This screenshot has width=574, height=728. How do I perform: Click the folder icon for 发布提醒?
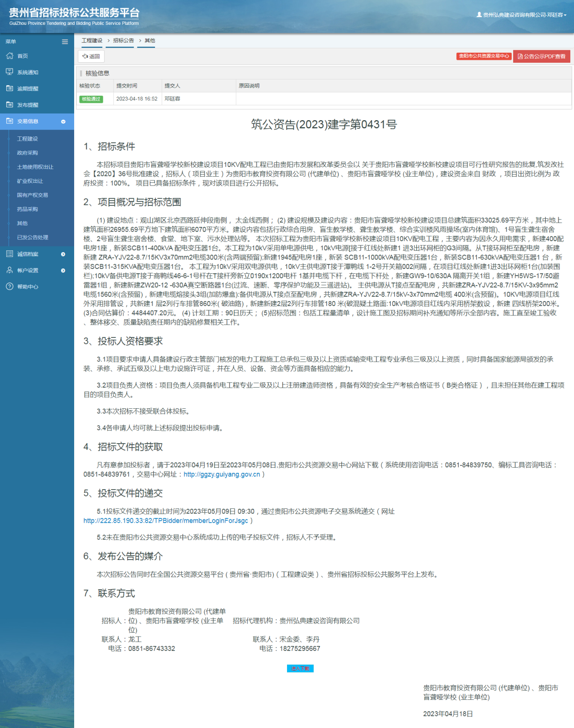(x=10, y=104)
